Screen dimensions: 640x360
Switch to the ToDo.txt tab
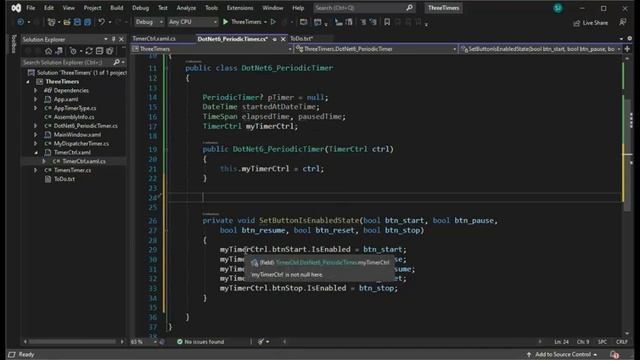[302, 39]
